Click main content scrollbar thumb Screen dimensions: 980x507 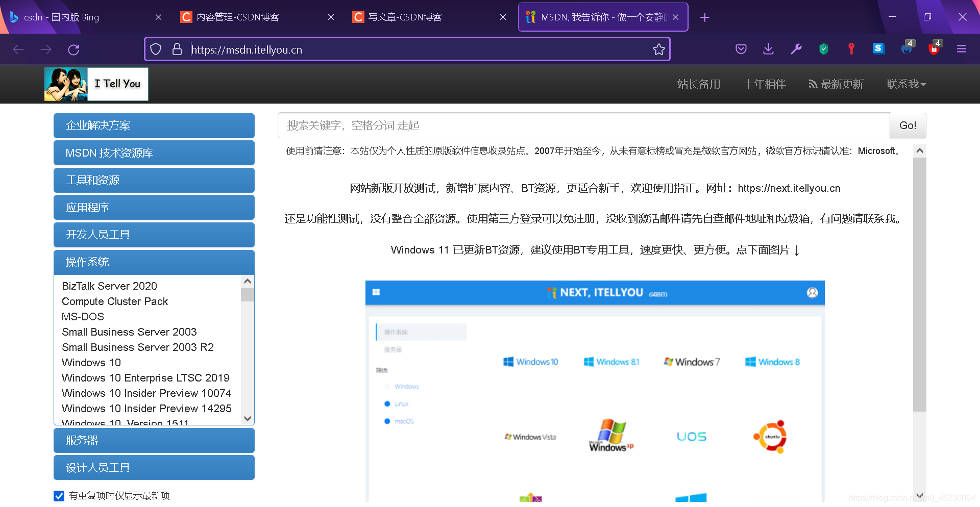pyautogui.click(x=919, y=284)
